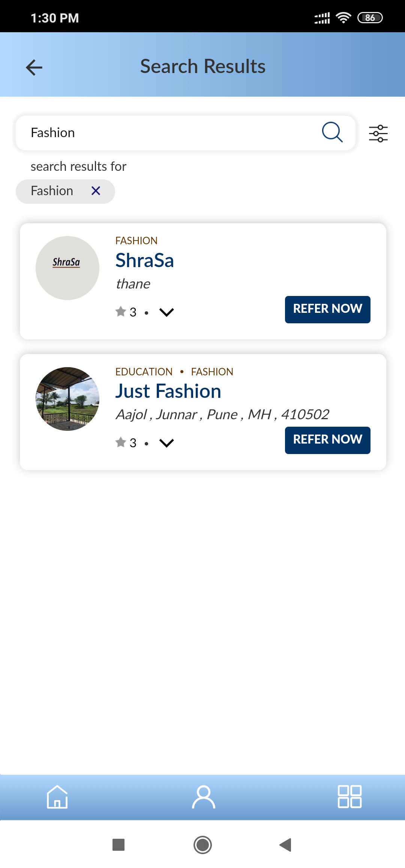Remove the Fashion search chip
The width and height of the screenshot is (405, 868).
coord(96,191)
